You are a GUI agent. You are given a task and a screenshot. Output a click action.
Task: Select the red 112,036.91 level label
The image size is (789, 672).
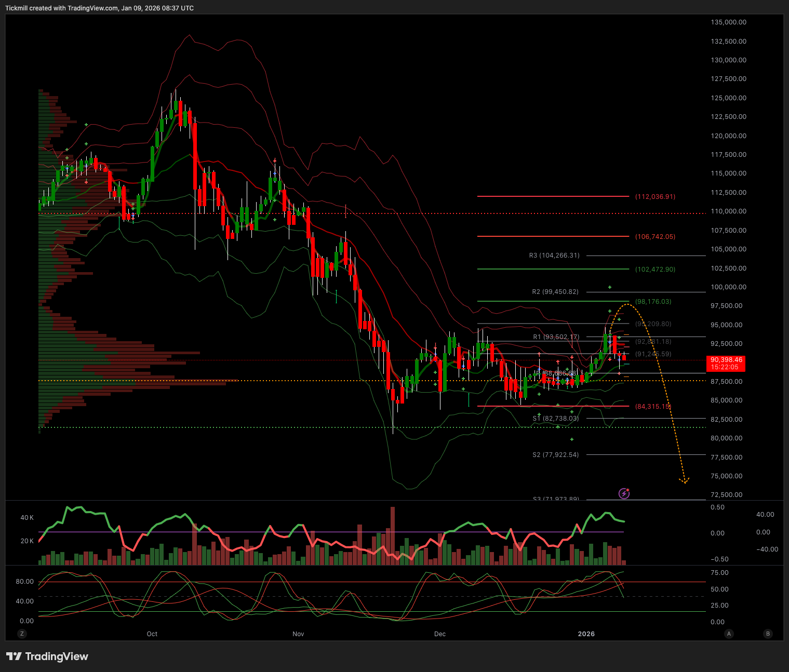point(655,197)
